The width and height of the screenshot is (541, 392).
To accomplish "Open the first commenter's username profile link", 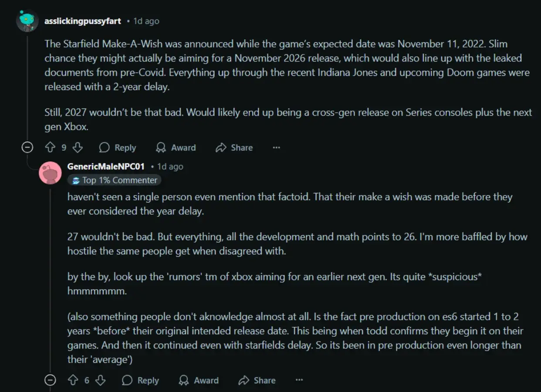I will point(83,21).
